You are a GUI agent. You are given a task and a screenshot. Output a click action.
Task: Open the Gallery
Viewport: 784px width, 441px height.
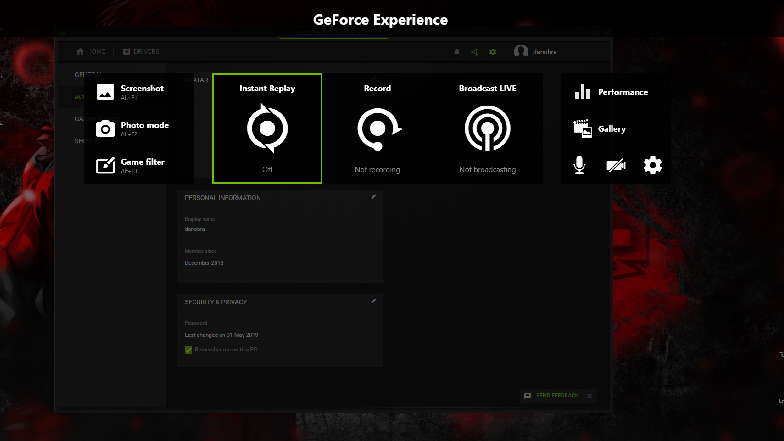pos(600,129)
